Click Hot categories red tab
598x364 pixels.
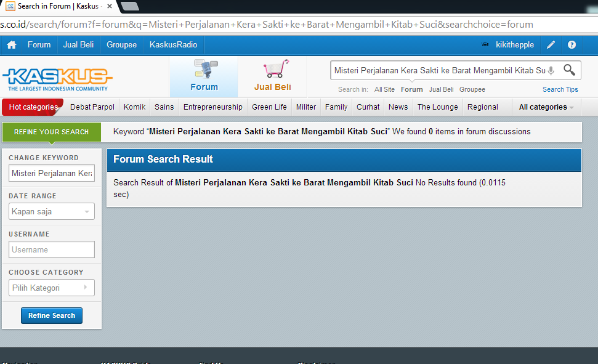point(33,107)
